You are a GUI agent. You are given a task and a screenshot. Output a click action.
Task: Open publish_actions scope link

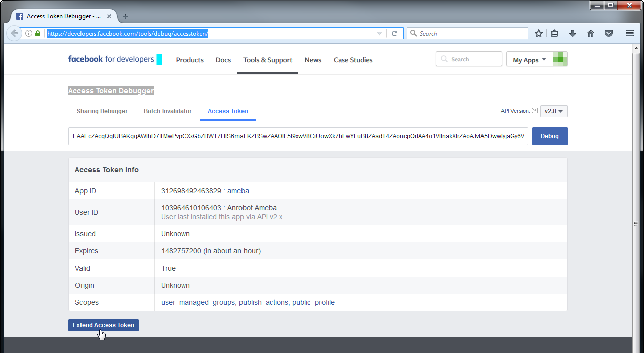(264, 302)
